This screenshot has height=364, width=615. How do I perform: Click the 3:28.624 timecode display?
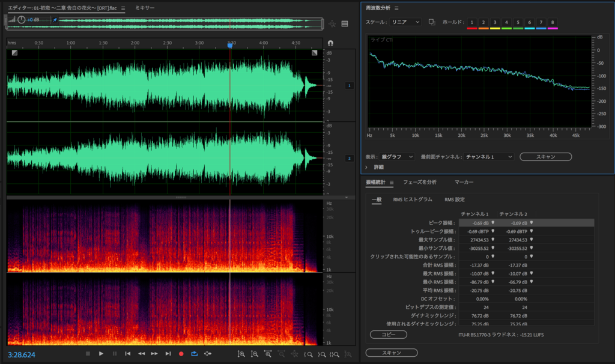[x=22, y=355]
